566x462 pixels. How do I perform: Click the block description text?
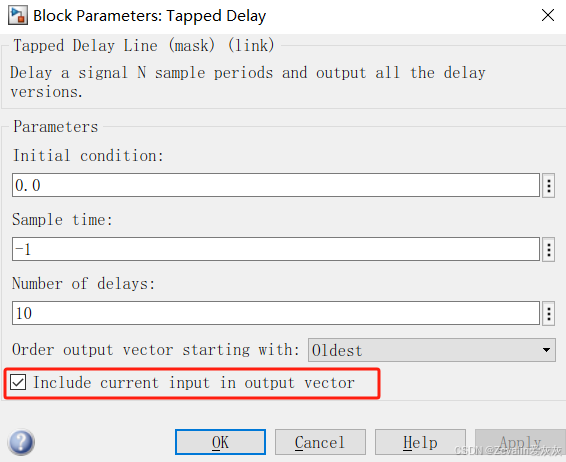248,82
